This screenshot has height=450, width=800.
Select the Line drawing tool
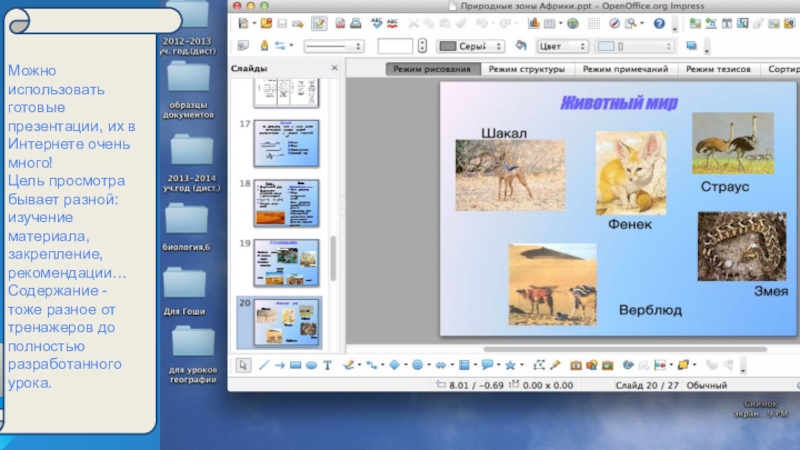pyautogui.click(x=264, y=365)
